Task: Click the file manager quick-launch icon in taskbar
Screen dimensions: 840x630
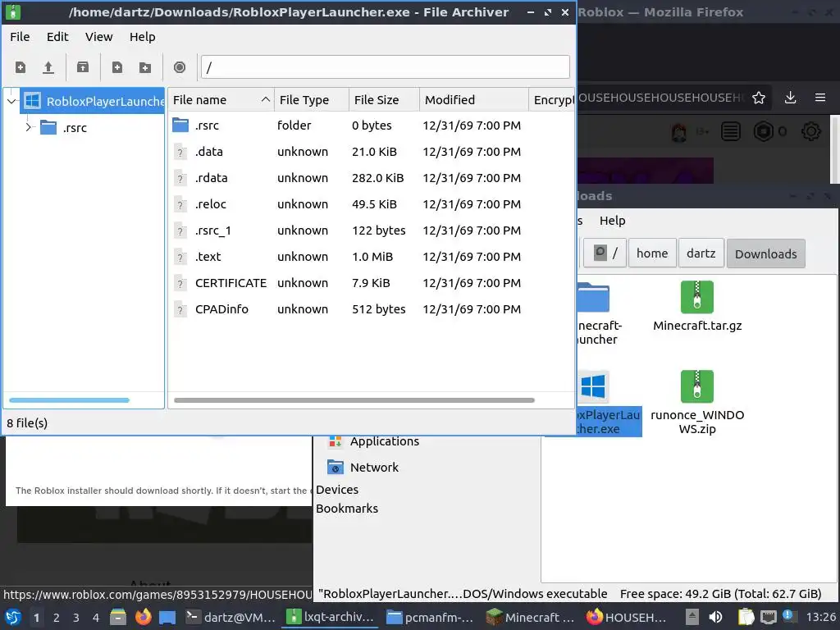Action: (118, 618)
